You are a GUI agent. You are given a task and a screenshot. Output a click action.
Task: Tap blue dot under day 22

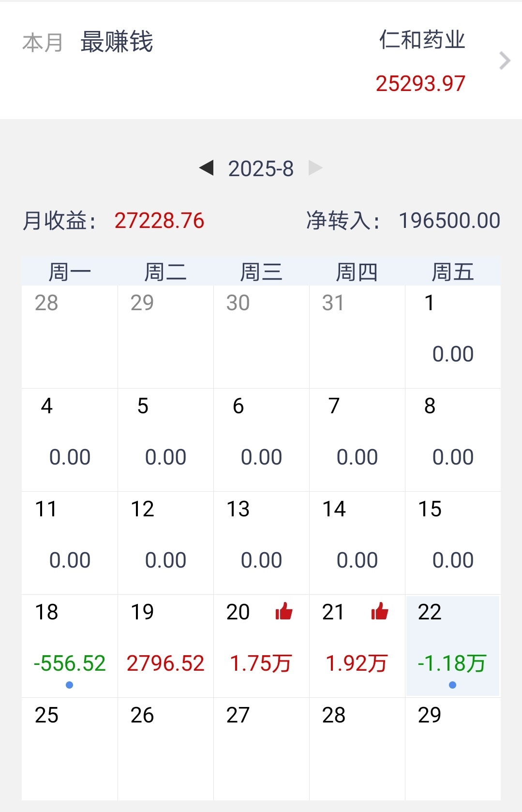[452, 685]
